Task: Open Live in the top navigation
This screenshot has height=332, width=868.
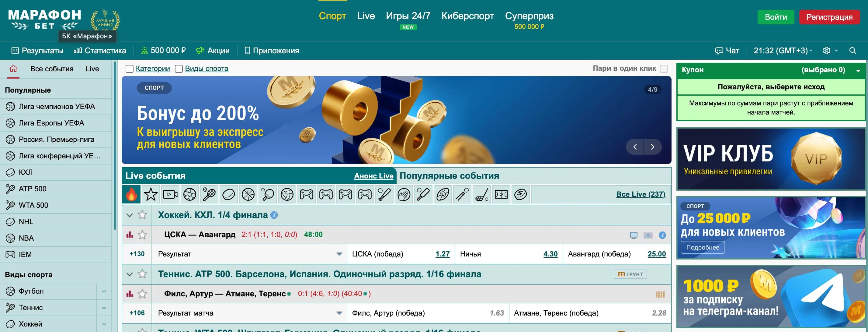Action: click(366, 16)
